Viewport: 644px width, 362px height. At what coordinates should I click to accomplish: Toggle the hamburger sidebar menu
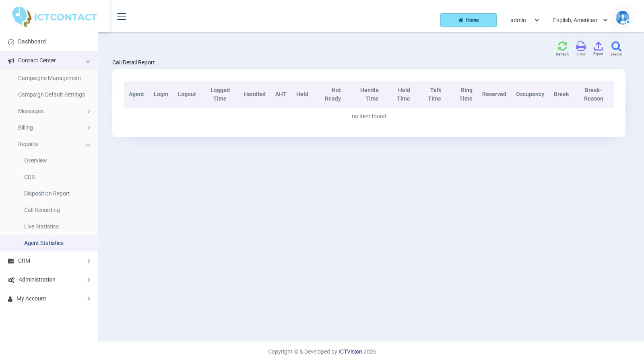click(x=122, y=16)
